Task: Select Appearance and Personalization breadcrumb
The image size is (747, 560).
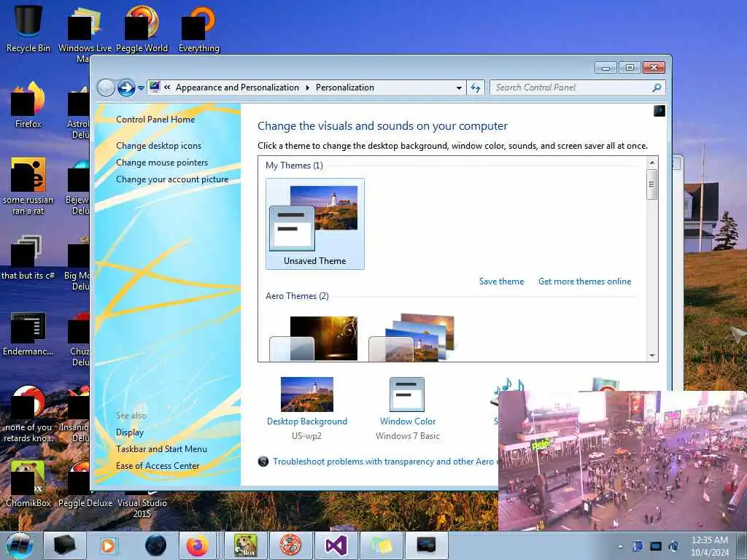Action: (x=237, y=87)
